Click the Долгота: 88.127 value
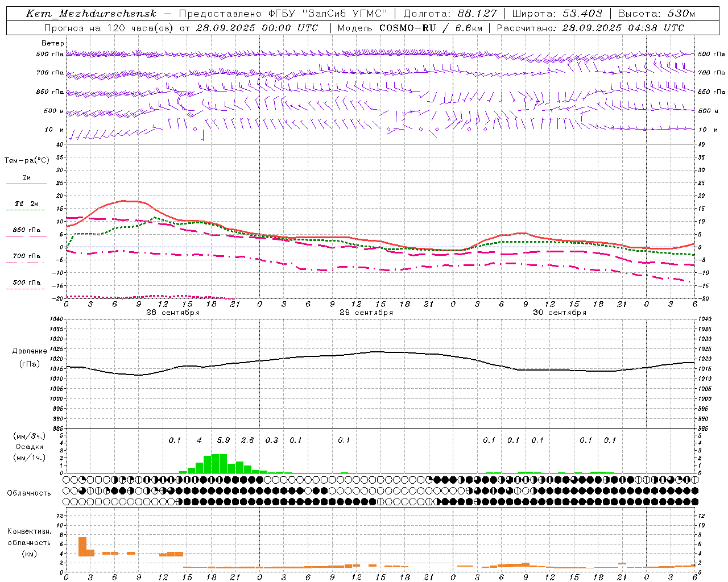 point(450,14)
